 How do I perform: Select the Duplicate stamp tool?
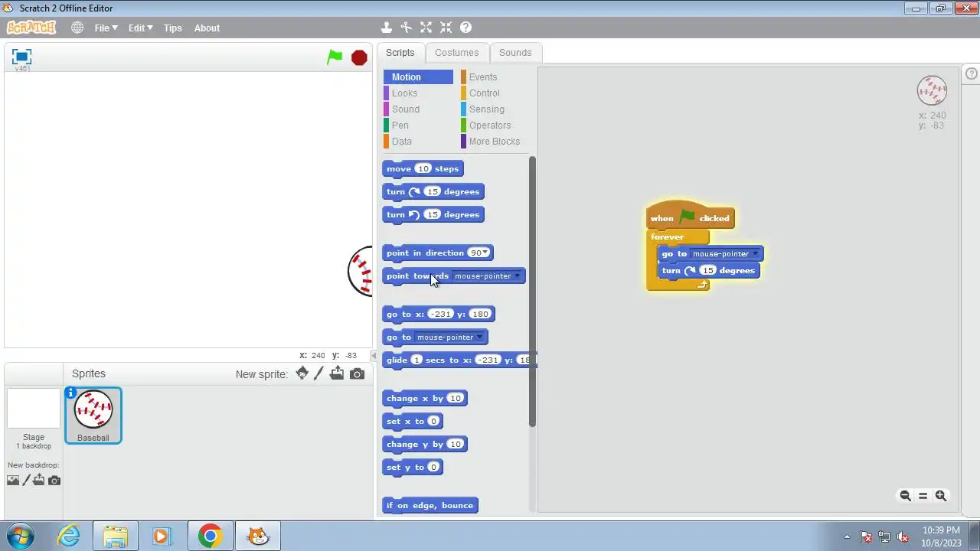387,28
